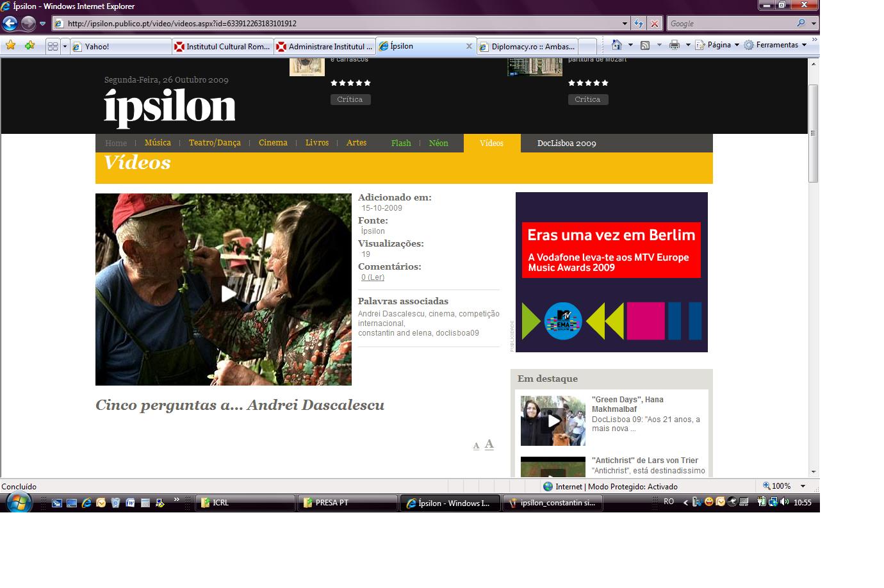Image resolution: width=884 pixels, height=588 pixels.
Task: Click the volume speaker tray icon
Action: (x=785, y=502)
